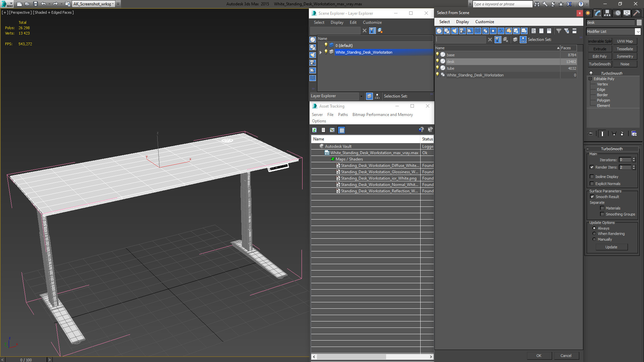Image resolution: width=644 pixels, height=362 pixels.
Task: Toggle Smooth Result surface parameter
Action: coord(592,197)
